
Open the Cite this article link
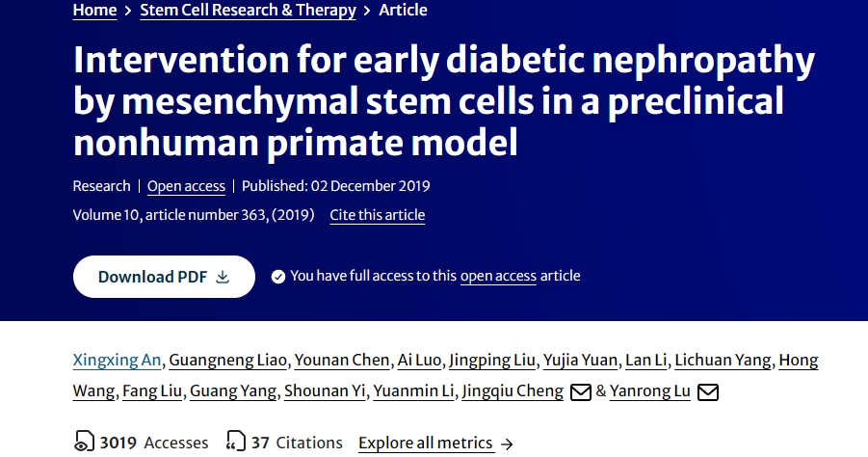(x=377, y=215)
